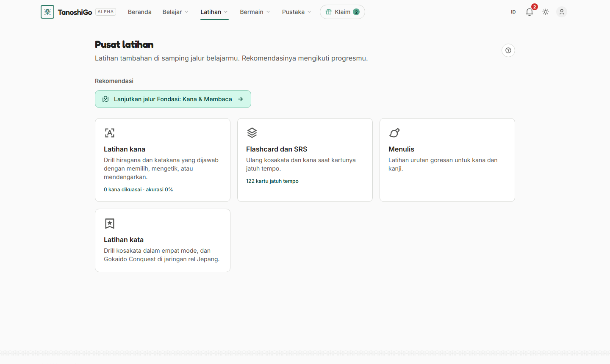Open the user profile avatar
This screenshot has width=610, height=364.
(562, 12)
